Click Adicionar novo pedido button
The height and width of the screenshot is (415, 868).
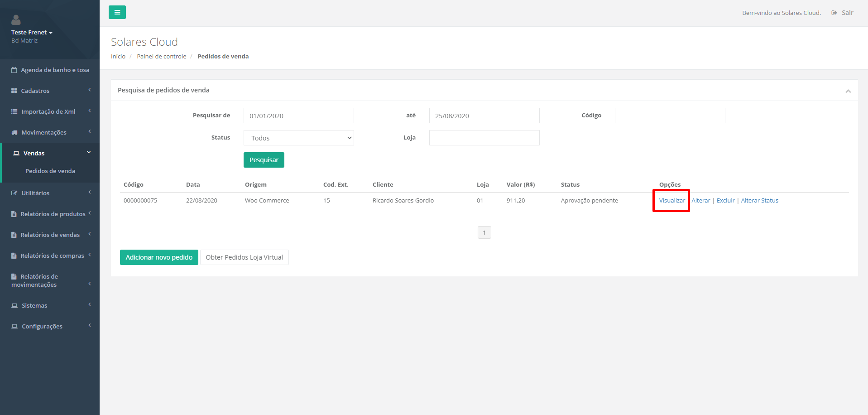click(159, 257)
